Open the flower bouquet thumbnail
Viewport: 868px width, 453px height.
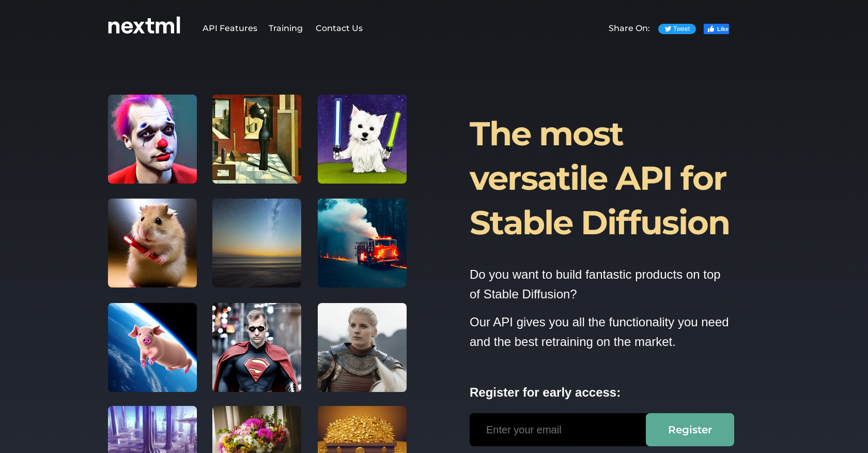coord(257,430)
